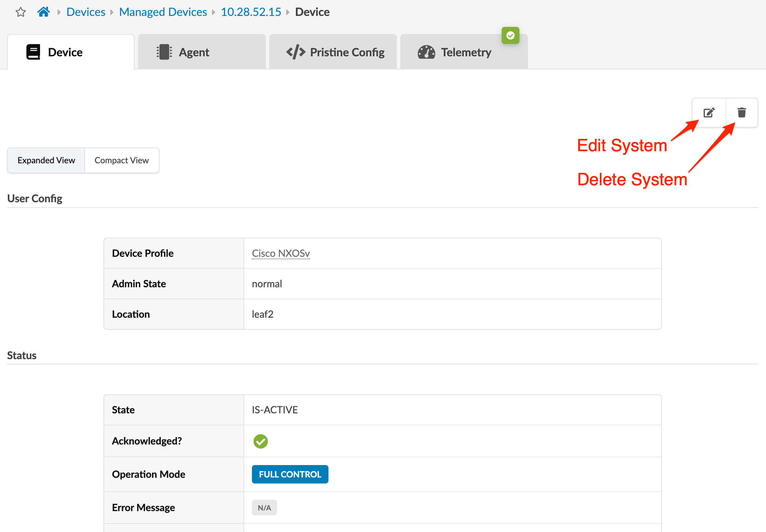
Task: Click the Acknowledged green checkmark icon
Action: [x=260, y=441]
